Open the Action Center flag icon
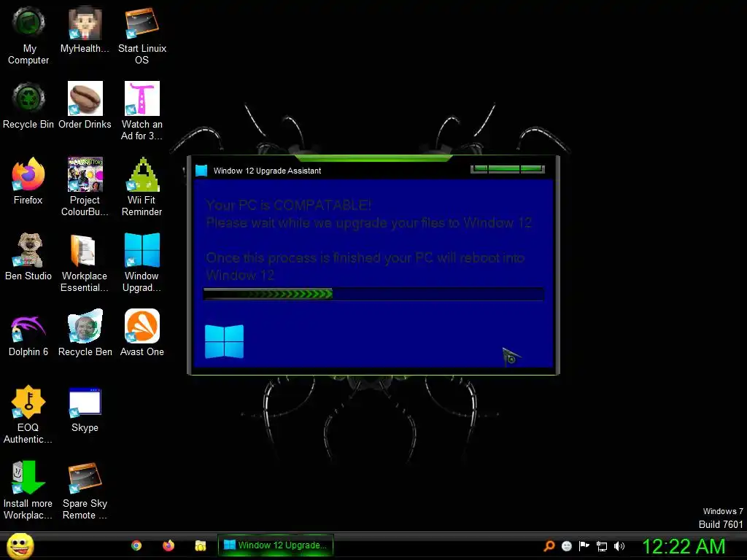The image size is (747, 560). [x=584, y=546]
